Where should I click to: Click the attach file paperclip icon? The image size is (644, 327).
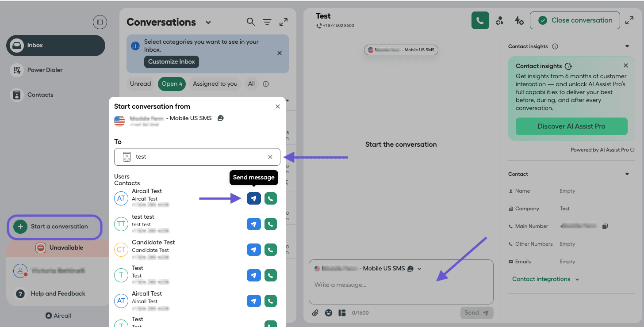click(315, 313)
